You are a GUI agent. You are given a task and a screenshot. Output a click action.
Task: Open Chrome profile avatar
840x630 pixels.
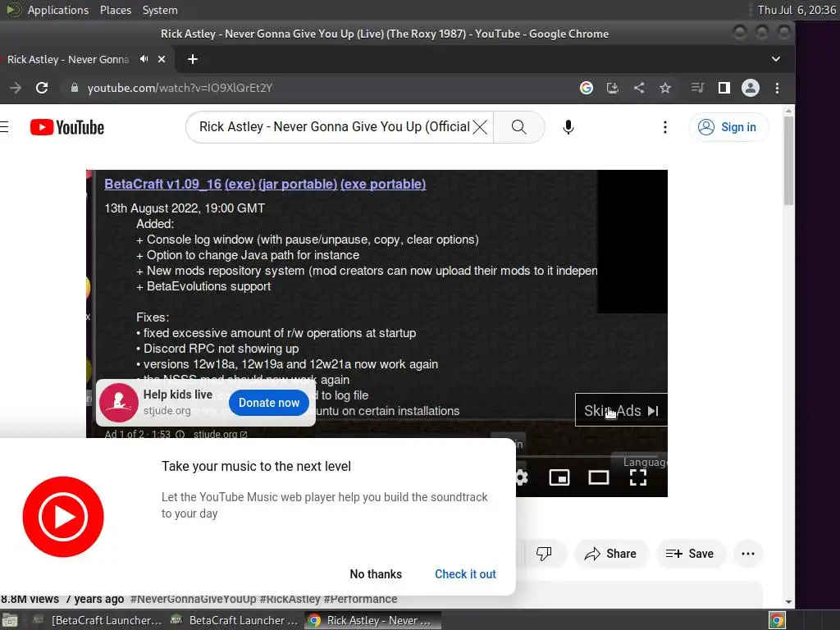[x=750, y=88]
